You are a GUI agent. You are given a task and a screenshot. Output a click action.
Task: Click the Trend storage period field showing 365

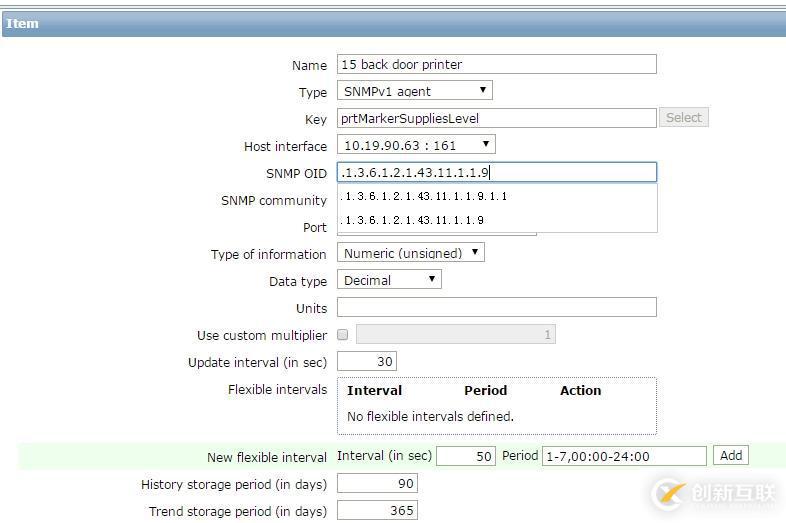pyautogui.click(x=377, y=510)
